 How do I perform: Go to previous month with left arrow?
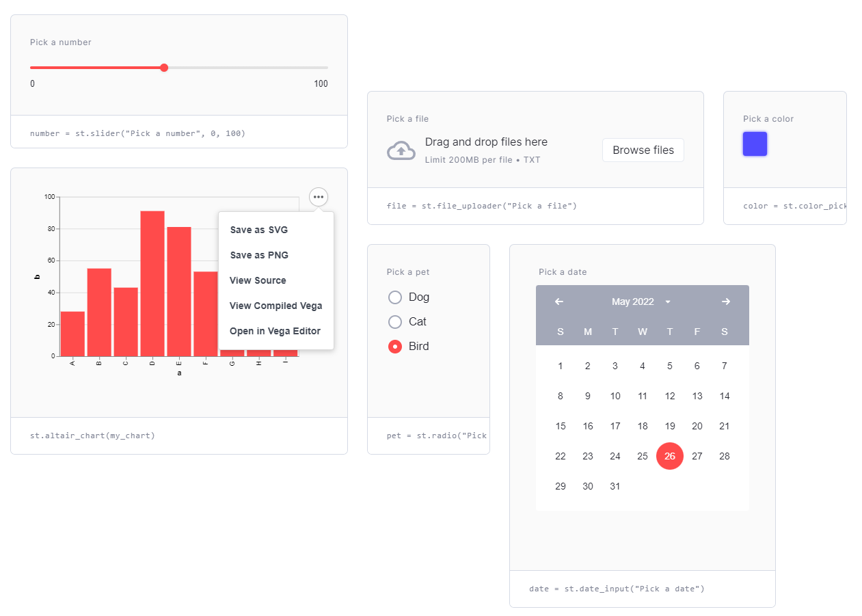coord(559,302)
